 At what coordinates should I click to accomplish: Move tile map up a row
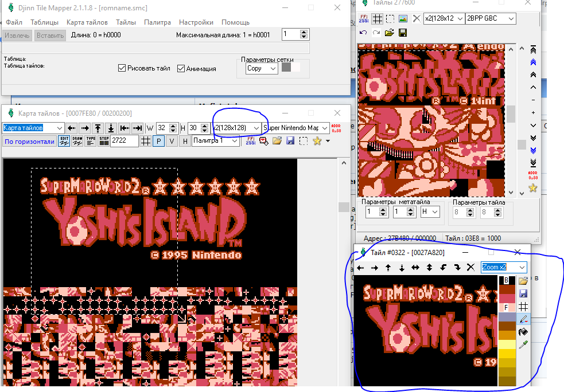click(98, 128)
